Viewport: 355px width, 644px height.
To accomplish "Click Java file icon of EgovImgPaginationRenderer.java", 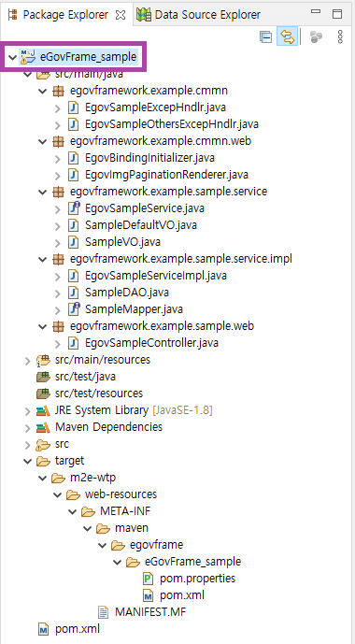I will click(x=74, y=175).
